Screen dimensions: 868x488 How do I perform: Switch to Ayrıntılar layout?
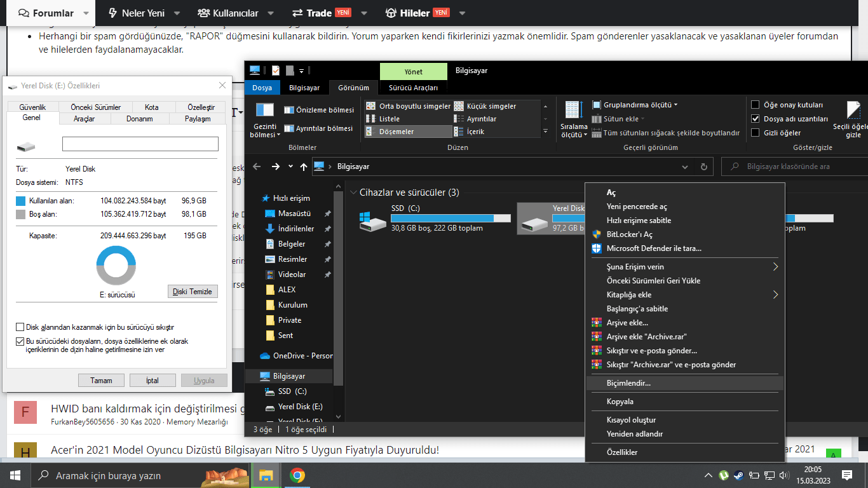[x=476, y=119]
